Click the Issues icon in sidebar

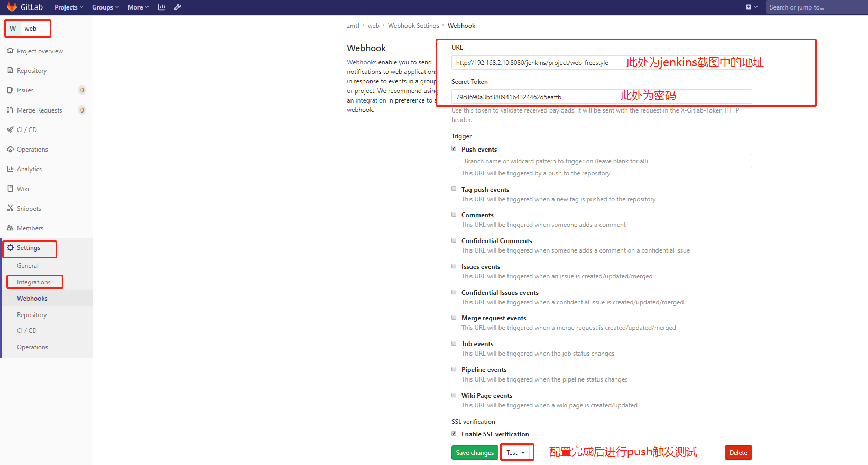tap(10, 90)
